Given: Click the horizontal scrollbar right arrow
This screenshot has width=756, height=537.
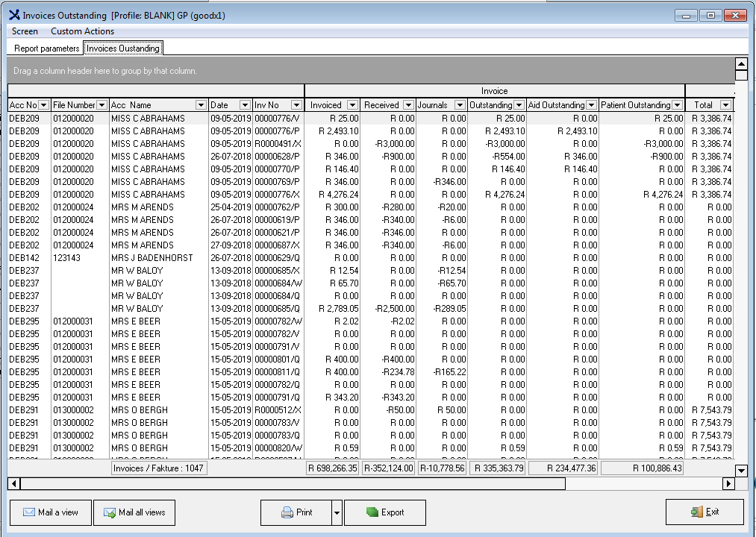Looking at the screenshot, I should coord(729,484).
